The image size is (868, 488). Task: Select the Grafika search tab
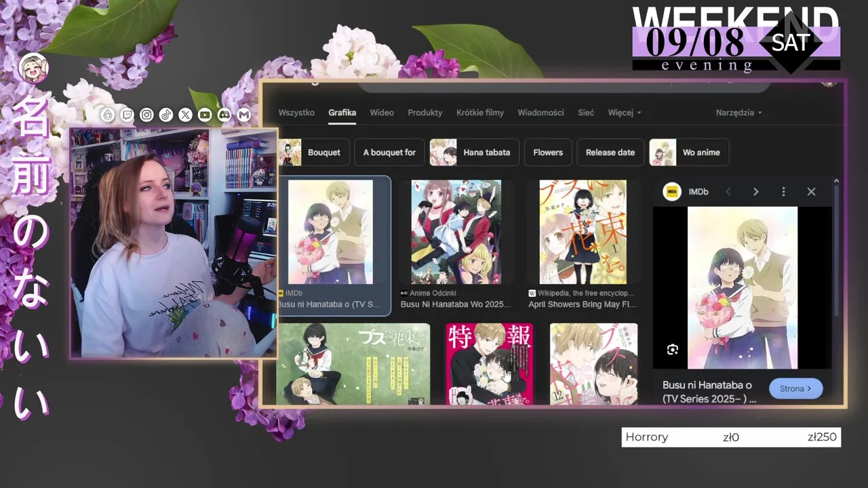pos(342,113)
